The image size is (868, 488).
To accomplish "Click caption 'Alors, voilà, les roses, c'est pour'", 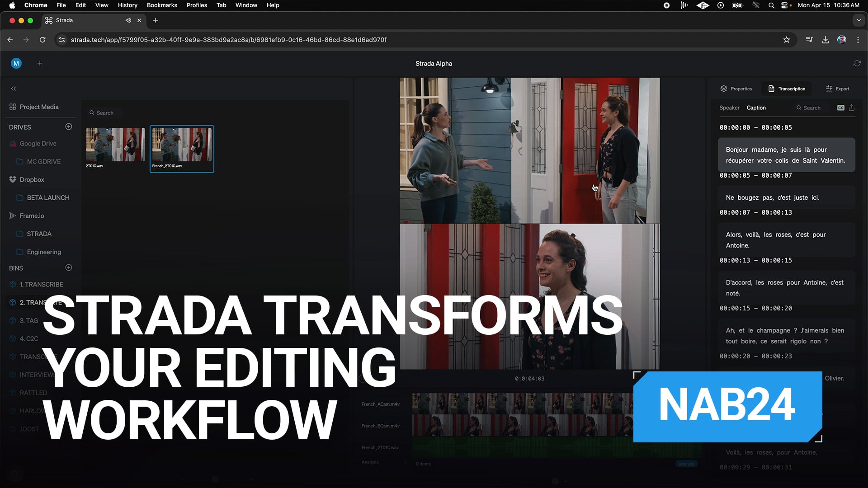I will point(786,239).
